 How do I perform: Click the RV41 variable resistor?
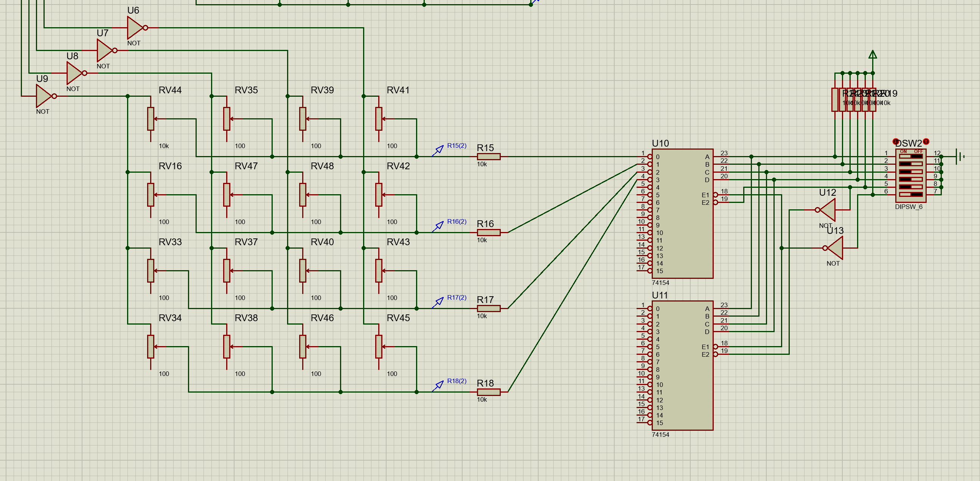379,119
